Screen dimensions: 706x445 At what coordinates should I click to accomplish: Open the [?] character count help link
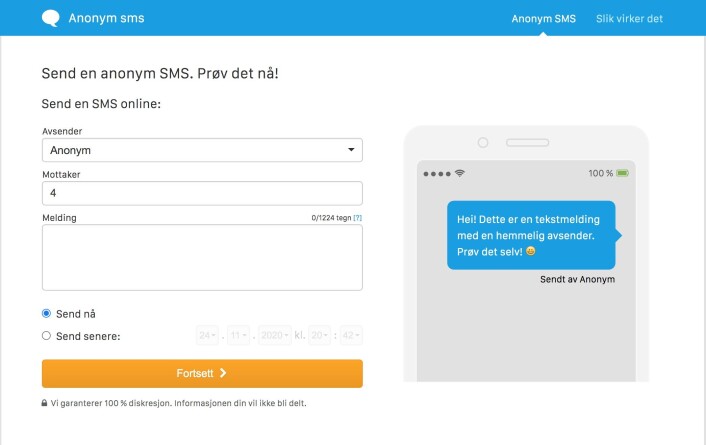tap(358, 218)
